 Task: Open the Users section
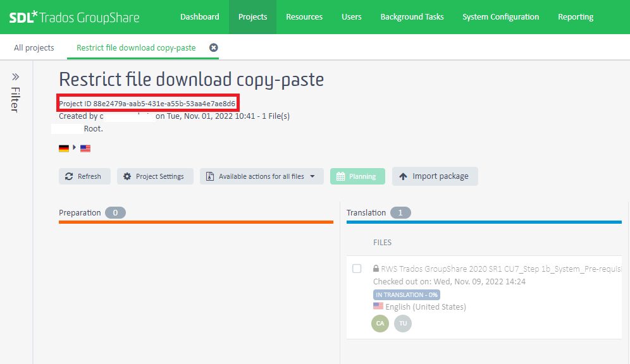click(x=352, y=17)
